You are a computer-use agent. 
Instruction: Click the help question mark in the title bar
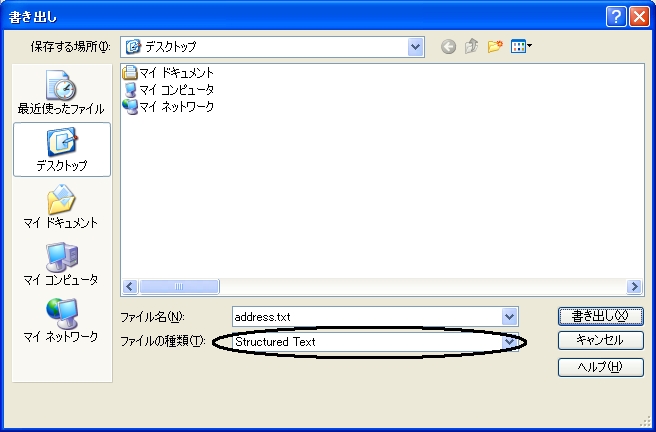616,18
